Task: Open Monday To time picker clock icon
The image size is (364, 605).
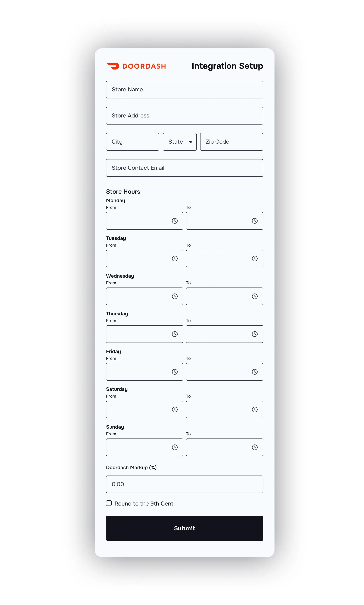Action: pyautogui.click(x=255, y=221)
